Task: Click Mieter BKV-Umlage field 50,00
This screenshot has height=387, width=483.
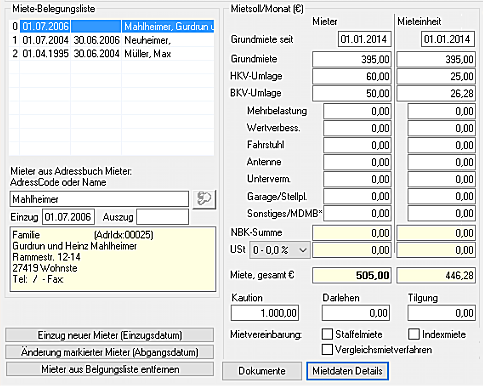Action: pyautogui.click(x=352, y=93)
